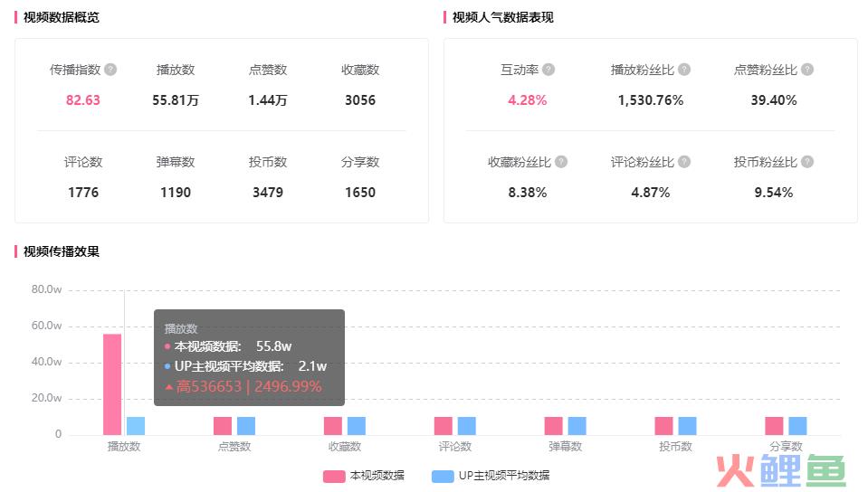Click pink 投币数 bar in chart

(x=663, y=426)
